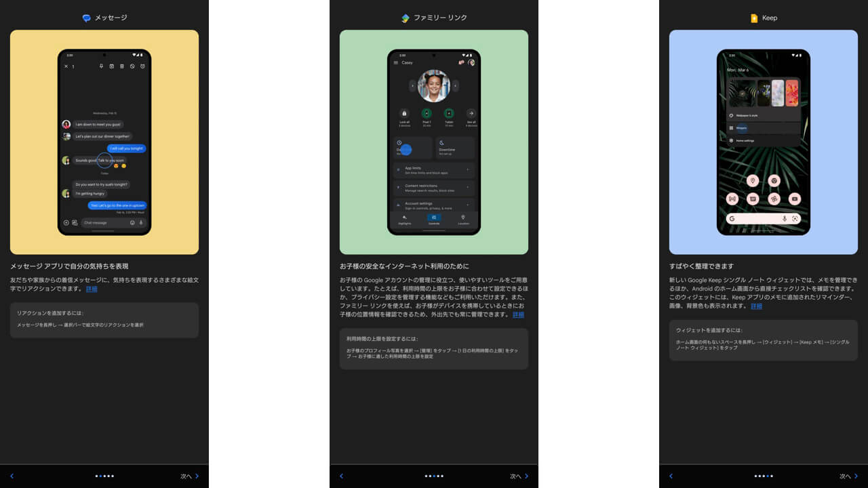
Task: Select the microphone icon in the chat bar
Action: pos(141,222)
